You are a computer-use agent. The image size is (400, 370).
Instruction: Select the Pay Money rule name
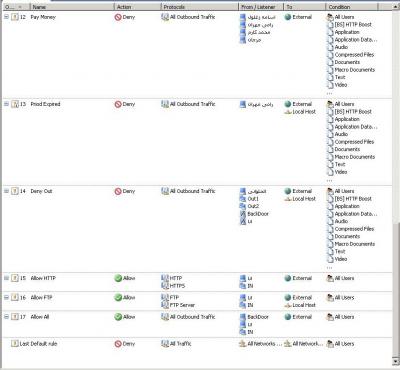[43, 17]
